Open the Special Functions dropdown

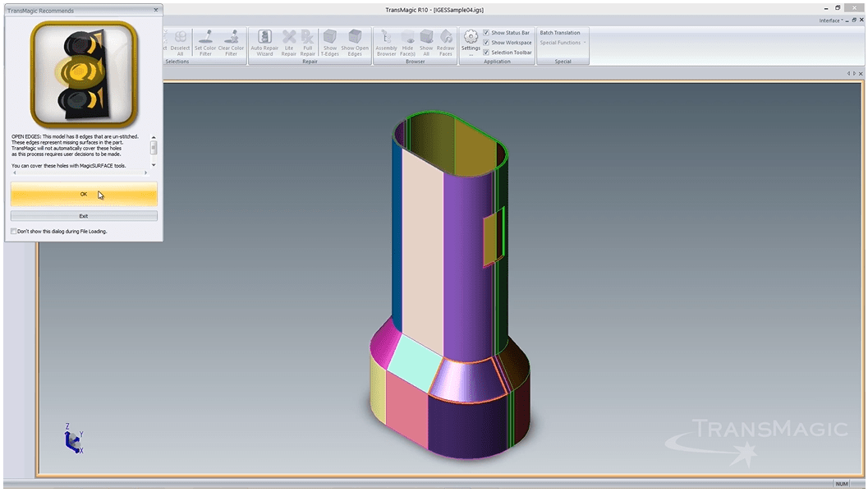563,43
